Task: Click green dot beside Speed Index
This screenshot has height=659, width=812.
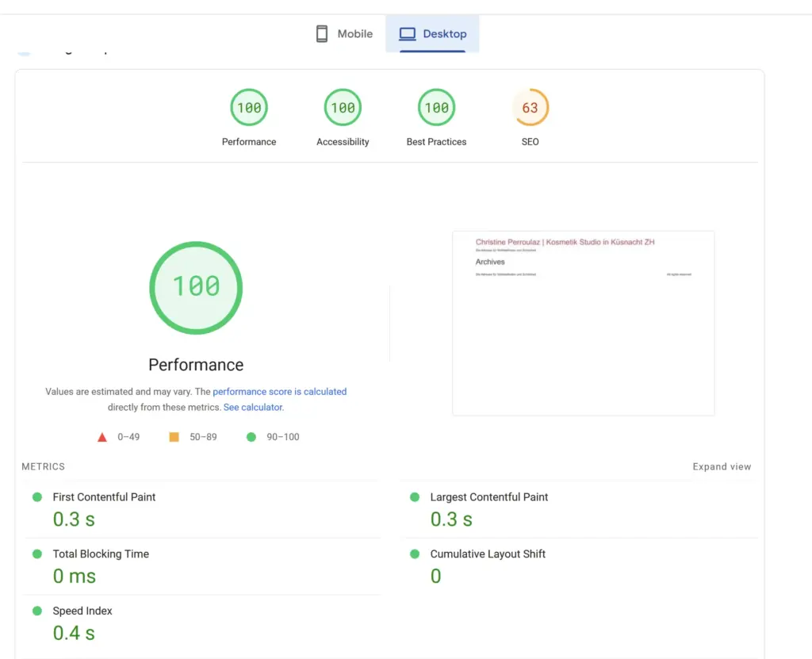Action: click(x=37, y=611)
